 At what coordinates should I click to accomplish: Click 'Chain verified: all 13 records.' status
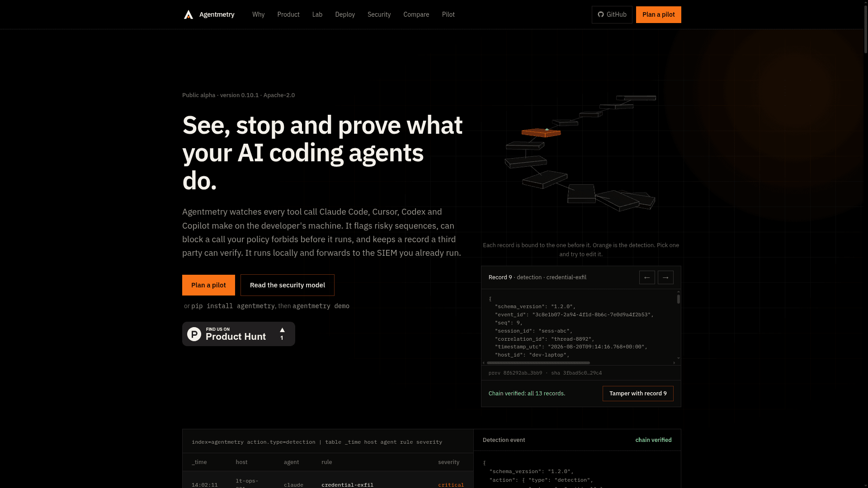point(527,394)
